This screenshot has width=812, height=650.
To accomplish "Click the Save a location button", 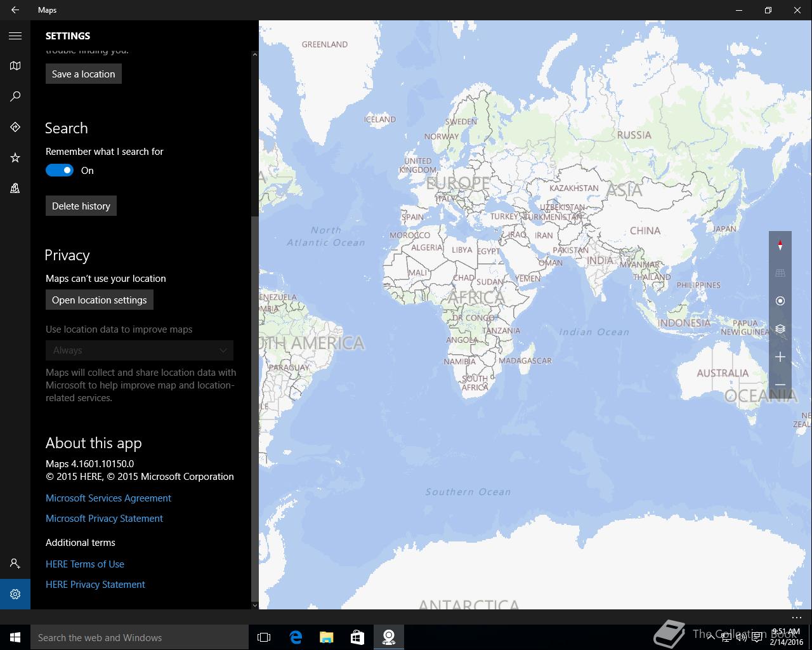I will 84,74.
